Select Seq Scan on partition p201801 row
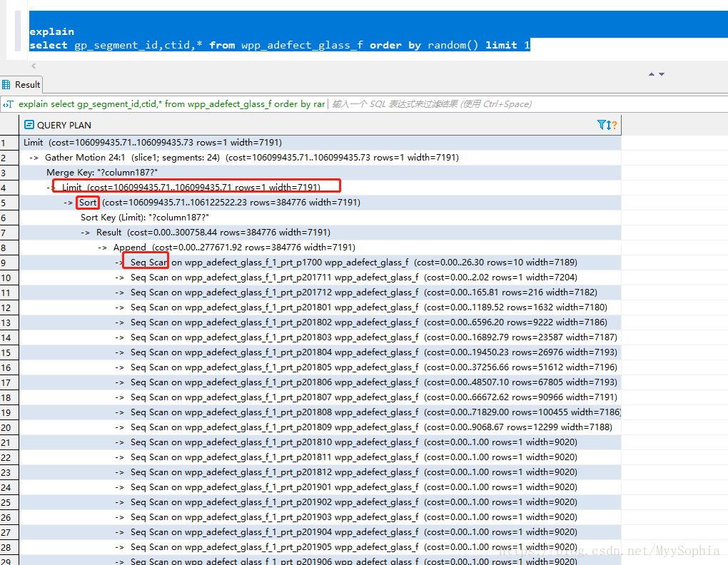 (x=320, y=307)
